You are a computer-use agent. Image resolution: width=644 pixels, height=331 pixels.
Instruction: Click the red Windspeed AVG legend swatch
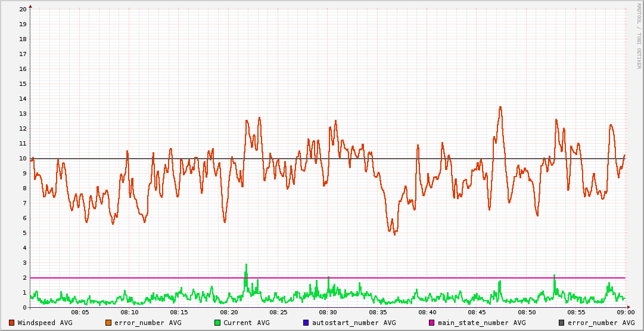pos(12,323)
